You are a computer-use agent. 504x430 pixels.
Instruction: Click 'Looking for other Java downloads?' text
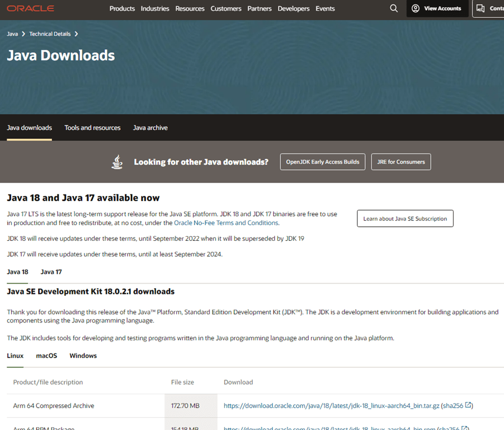(x=201, y=162)
